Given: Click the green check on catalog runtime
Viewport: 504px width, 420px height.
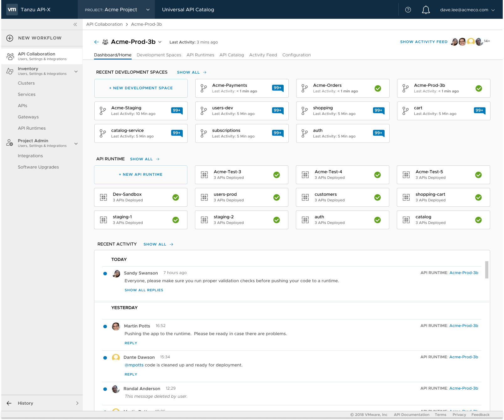Looking at the screenshot, I should [479, 220].
